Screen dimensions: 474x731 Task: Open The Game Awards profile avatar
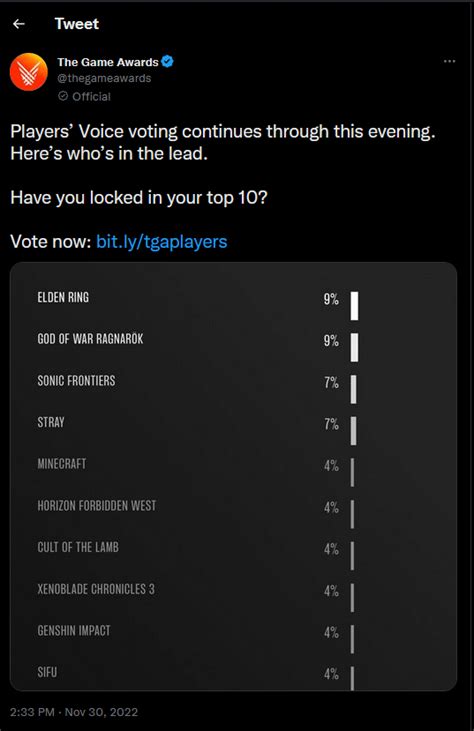pos(29,72)
